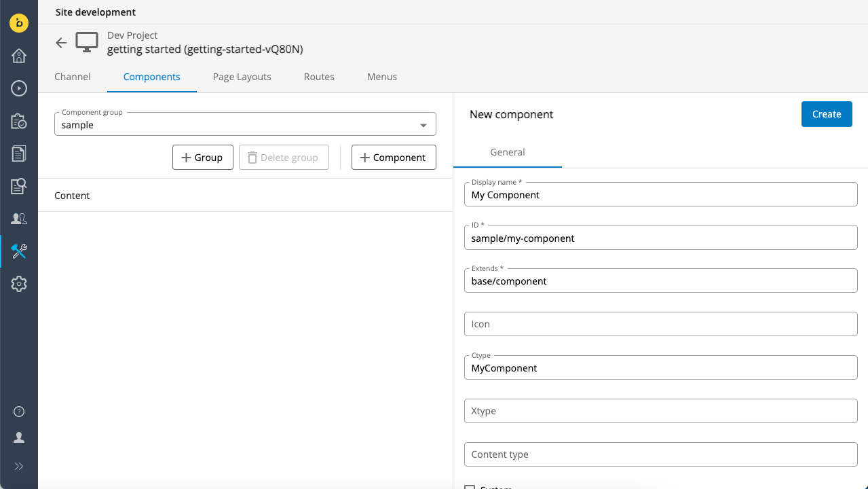Screen dimensions: 868x489
Task: Focus the Icon input field
Action: (x=661, y=324)
